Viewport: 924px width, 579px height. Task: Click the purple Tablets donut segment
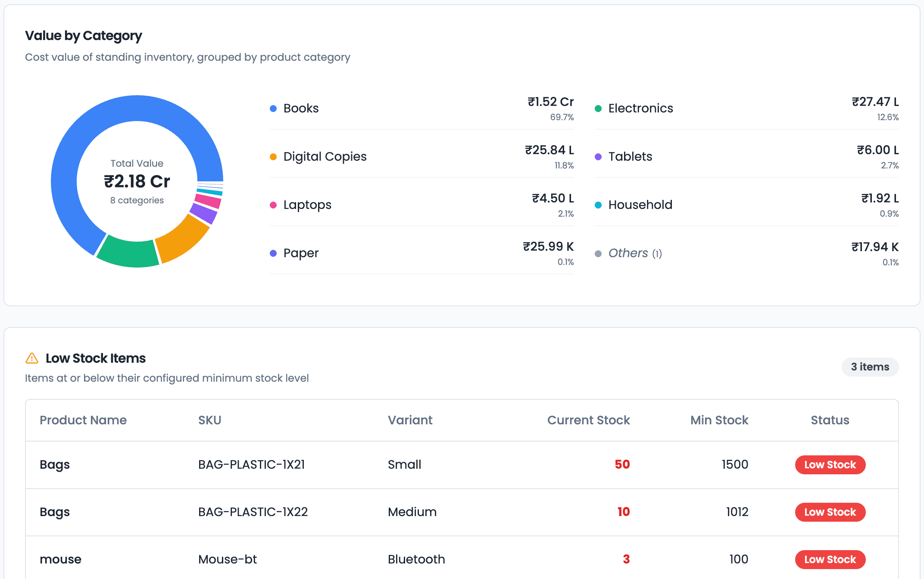click(203, 213)
